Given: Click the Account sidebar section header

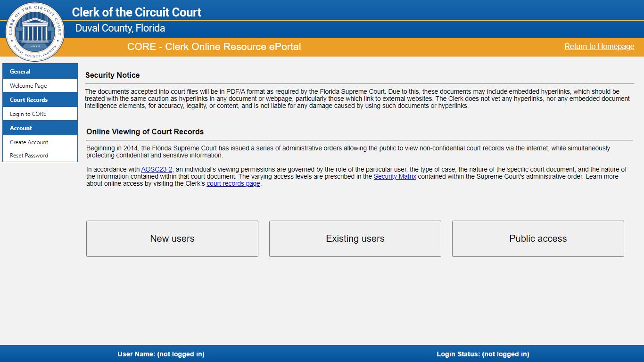Looking at the screenshot, I should [x=40, y=128].
